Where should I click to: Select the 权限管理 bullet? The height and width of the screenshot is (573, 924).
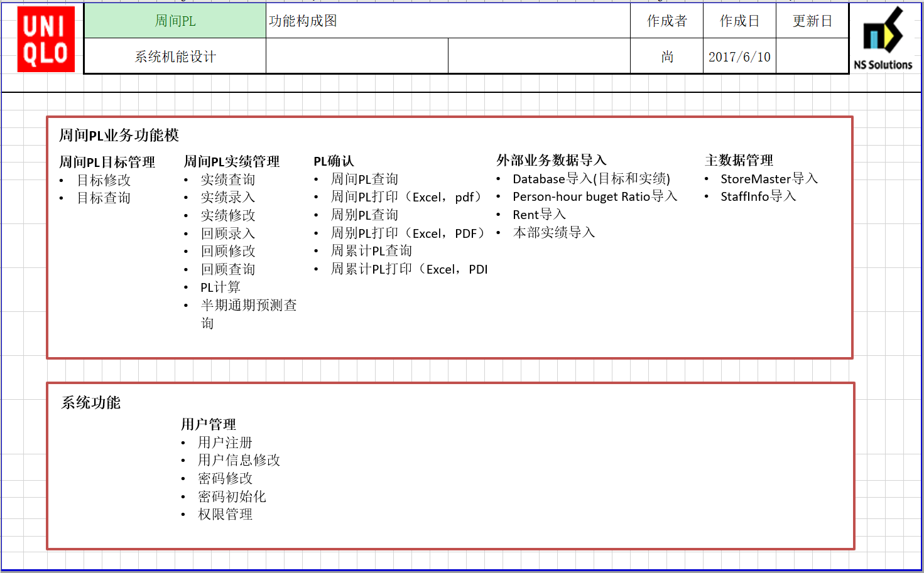225,514
